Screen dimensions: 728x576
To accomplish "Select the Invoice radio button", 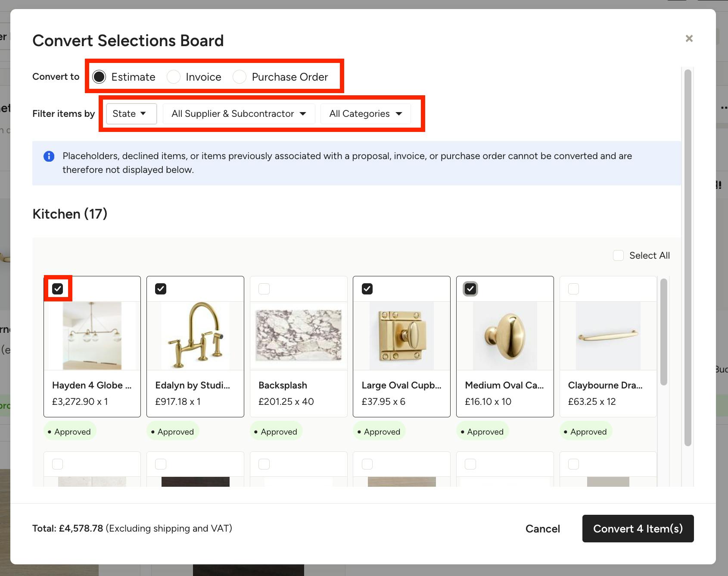I will click(x=174, y=77).
